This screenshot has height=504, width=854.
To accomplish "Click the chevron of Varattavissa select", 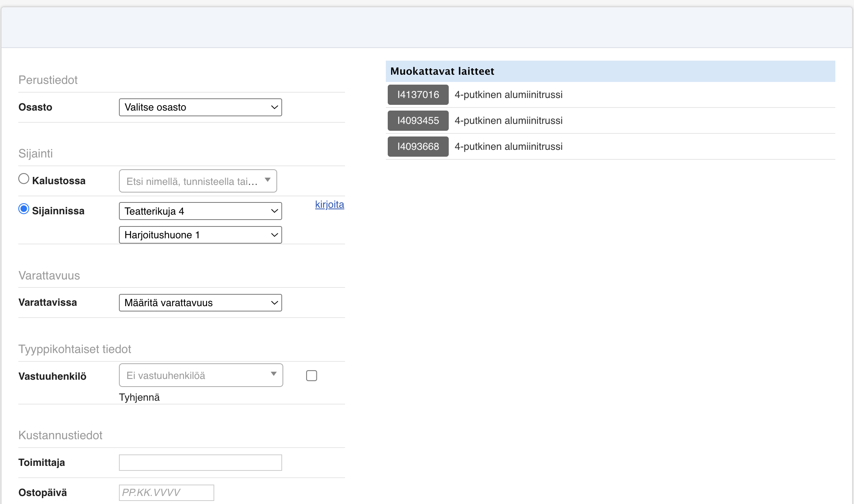I will point(274,303).
